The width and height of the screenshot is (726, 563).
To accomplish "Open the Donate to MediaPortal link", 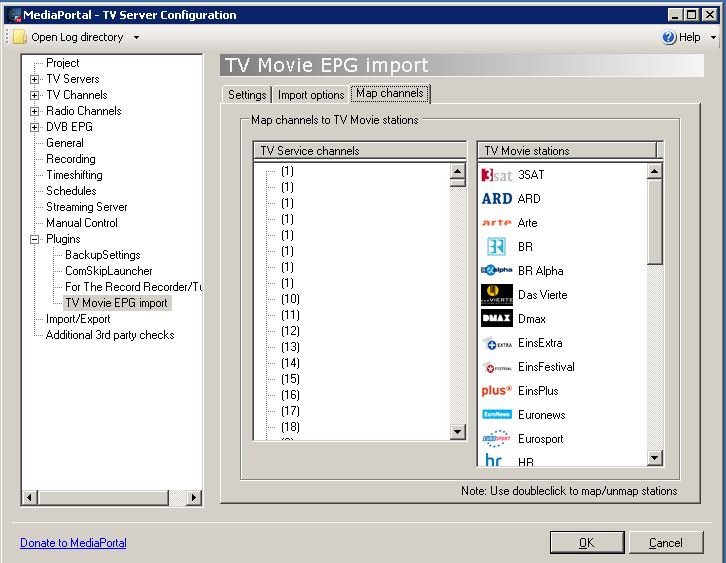I will pos(73,543).
